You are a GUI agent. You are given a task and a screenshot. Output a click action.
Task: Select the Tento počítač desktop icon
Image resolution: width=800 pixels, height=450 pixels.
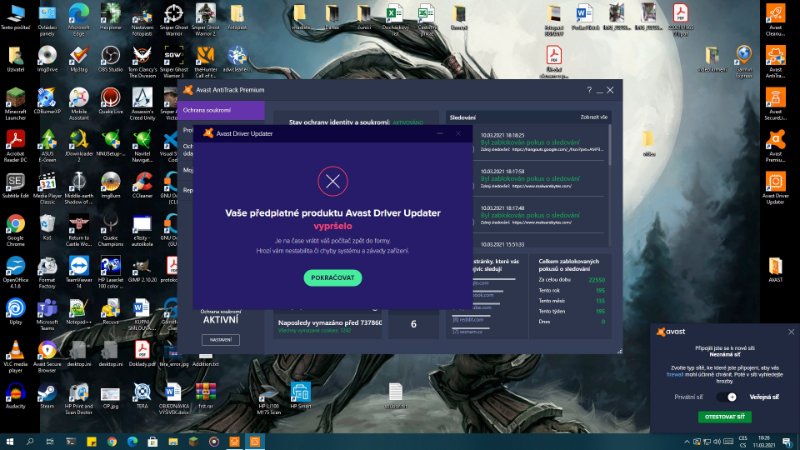point(15,16)
